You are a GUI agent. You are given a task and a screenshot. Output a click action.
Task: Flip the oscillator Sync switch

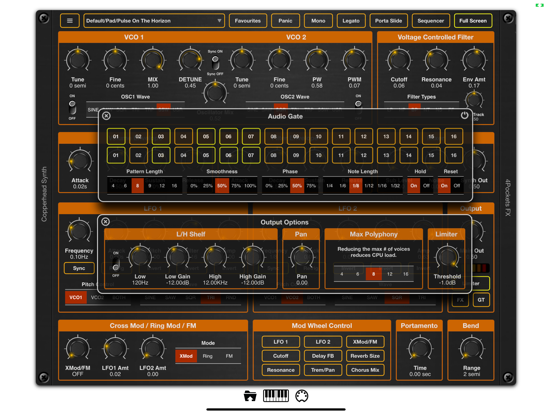coord(215,63)
